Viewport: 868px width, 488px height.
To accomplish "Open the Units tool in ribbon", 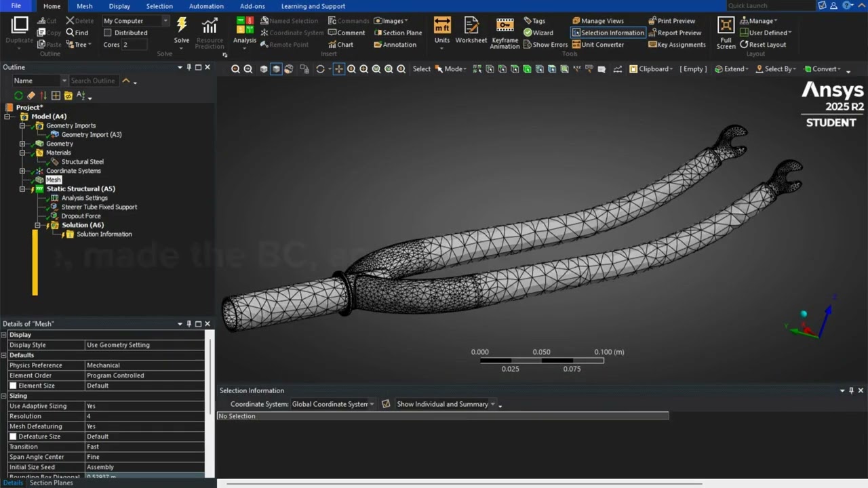I will tap(442, 30).
